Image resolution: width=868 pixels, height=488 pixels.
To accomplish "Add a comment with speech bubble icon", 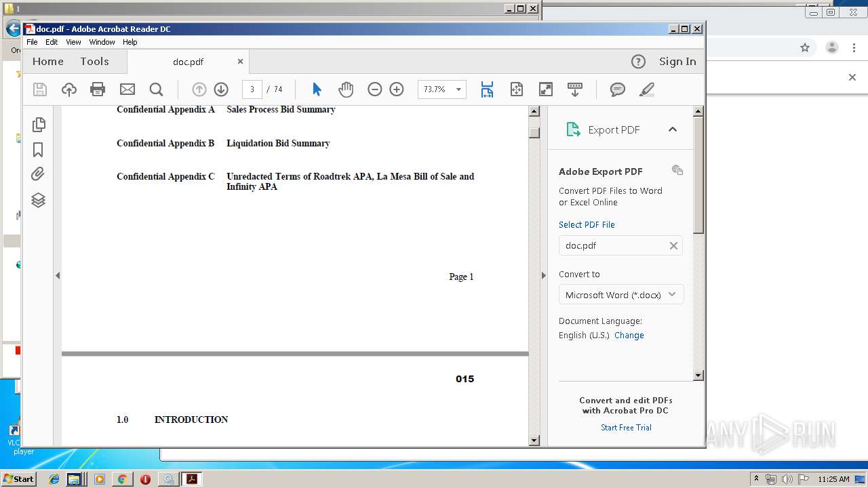I will (x=618, y=89).
